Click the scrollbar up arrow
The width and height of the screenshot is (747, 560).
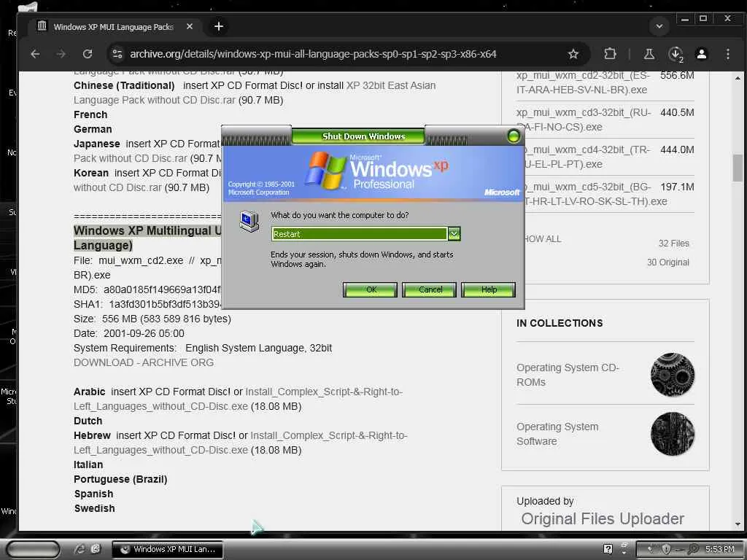click(x=738, y=77)
